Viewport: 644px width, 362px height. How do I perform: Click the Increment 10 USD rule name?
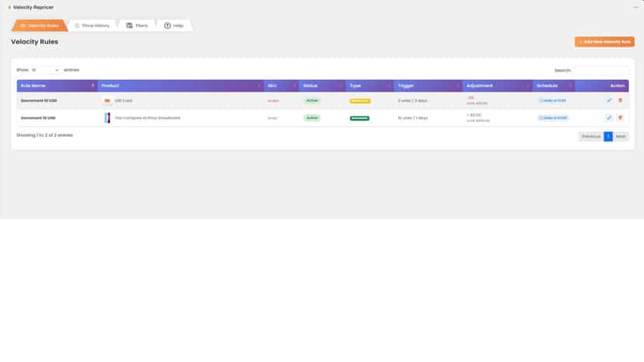pyautogui.click(x=38, y=118)
